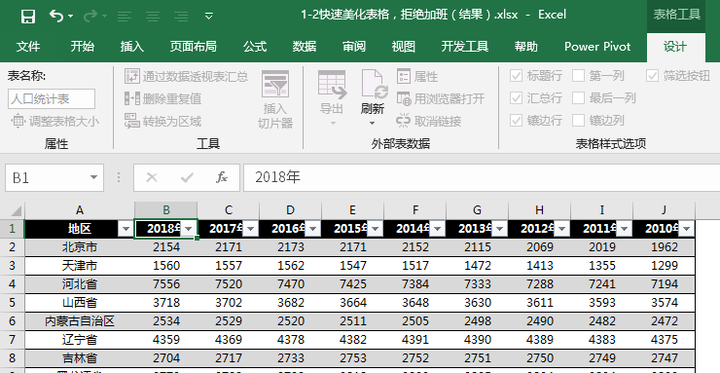Image resolution: width=720 pixels, height=373 pixels.
Task: Select column header E
Action: tap(353, 210)
